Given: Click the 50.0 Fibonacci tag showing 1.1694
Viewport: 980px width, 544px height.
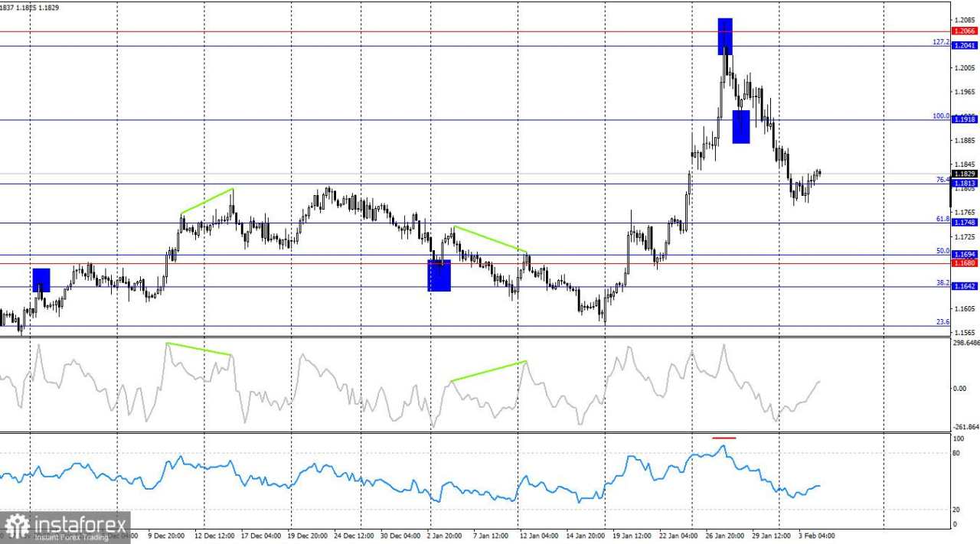Looking at the screenshot, I should (963, 253).
